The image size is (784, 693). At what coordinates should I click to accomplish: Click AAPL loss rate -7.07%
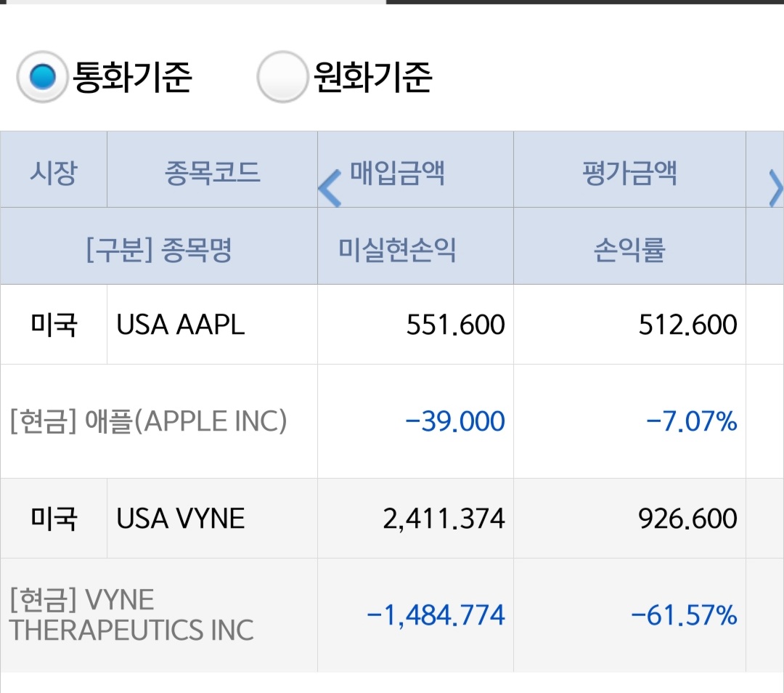click(691, 421)
